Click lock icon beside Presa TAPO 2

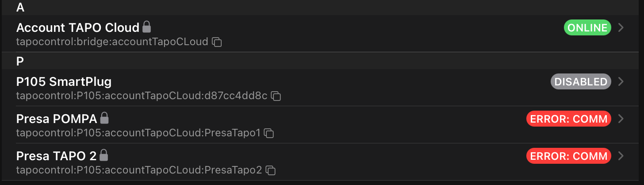click(x=103, y=155)
